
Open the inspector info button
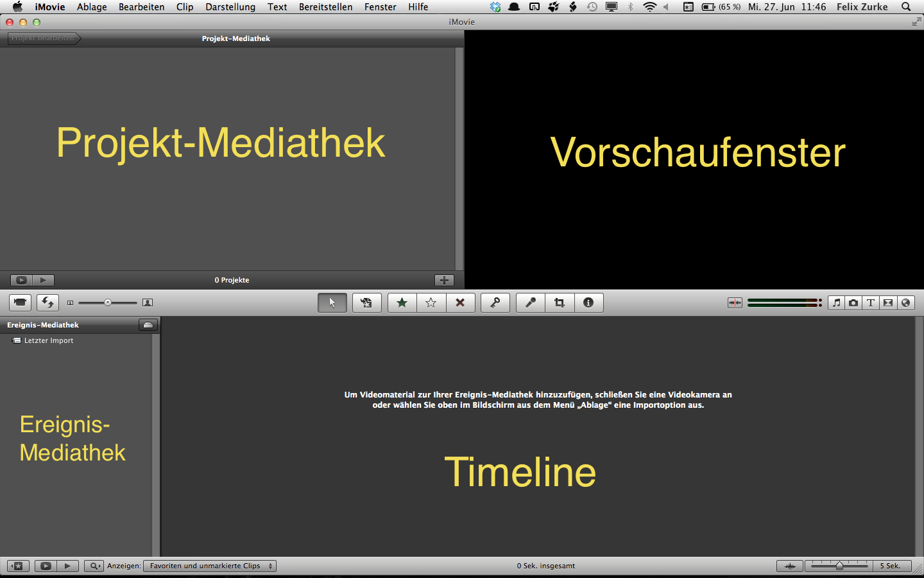click(588, 302)
